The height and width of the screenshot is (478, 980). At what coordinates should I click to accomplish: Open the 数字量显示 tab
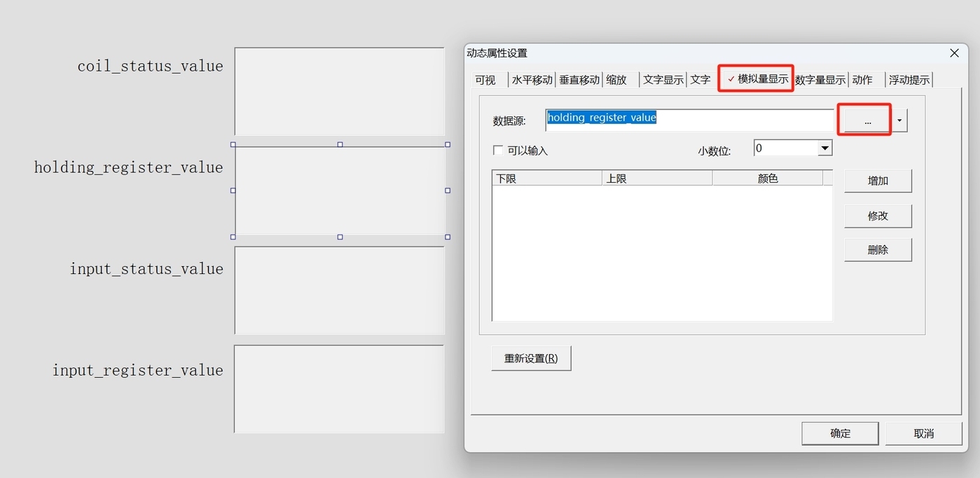[x=820, y=80]
